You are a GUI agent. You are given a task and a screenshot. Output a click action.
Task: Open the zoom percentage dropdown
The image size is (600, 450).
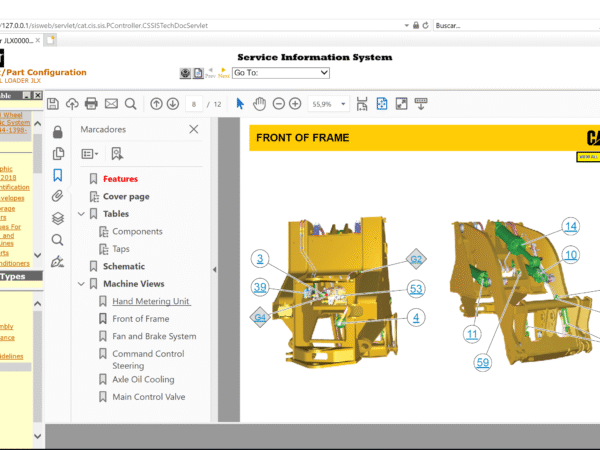[343, 104]
